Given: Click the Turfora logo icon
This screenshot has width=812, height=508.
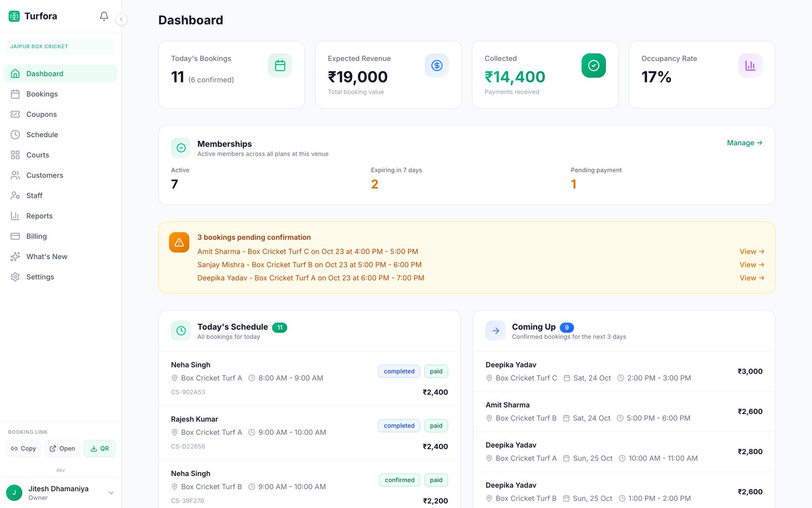Looking at the screenshot, I should point(14,16).
